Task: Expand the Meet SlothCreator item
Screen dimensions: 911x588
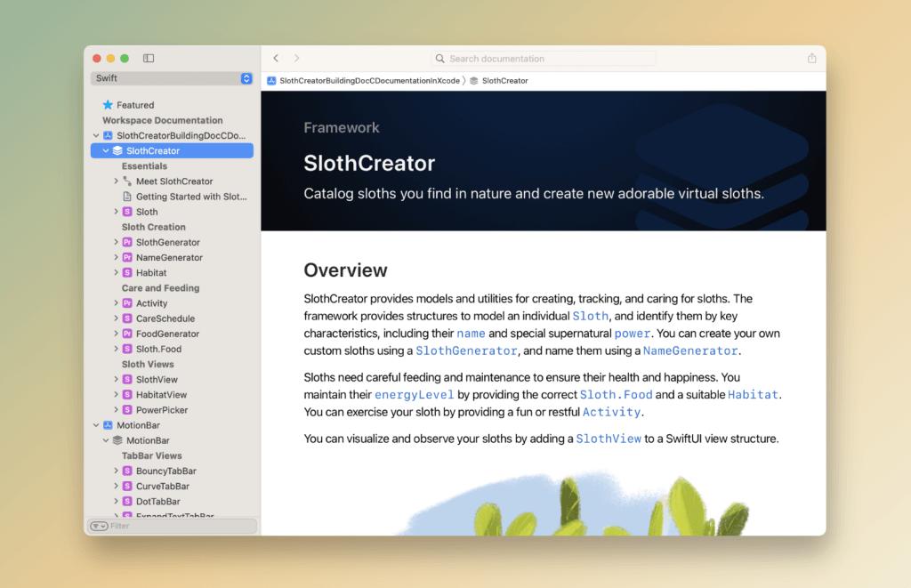Action: coord(117,181)
